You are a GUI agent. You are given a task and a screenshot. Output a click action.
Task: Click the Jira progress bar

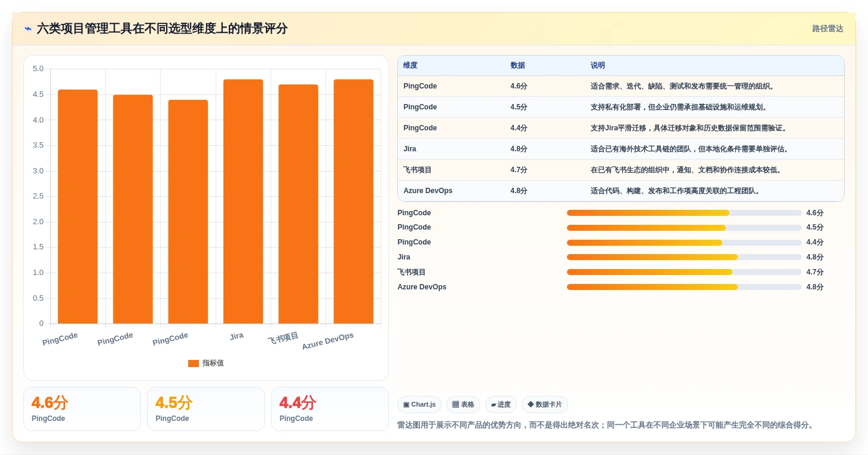tap(684, 257)
